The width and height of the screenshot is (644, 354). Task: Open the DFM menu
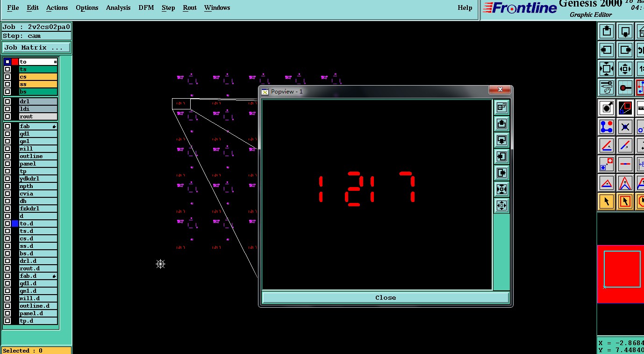point(146,7)
